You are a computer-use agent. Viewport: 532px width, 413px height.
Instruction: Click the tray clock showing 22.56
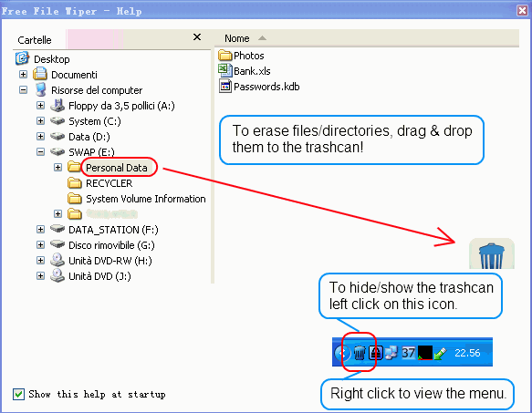coord(467,353)
